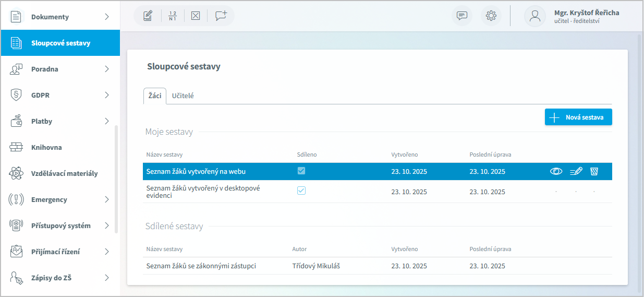Open shared report Seznam žáků se zákonnými zástupci
Screen dimensions: 644x297
201,266
